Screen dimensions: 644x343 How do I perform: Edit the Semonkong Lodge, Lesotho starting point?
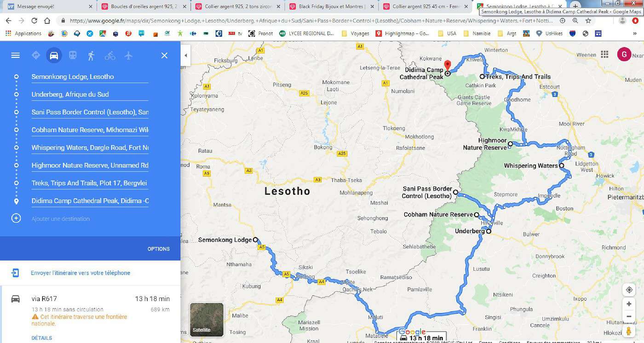(90, 77)
